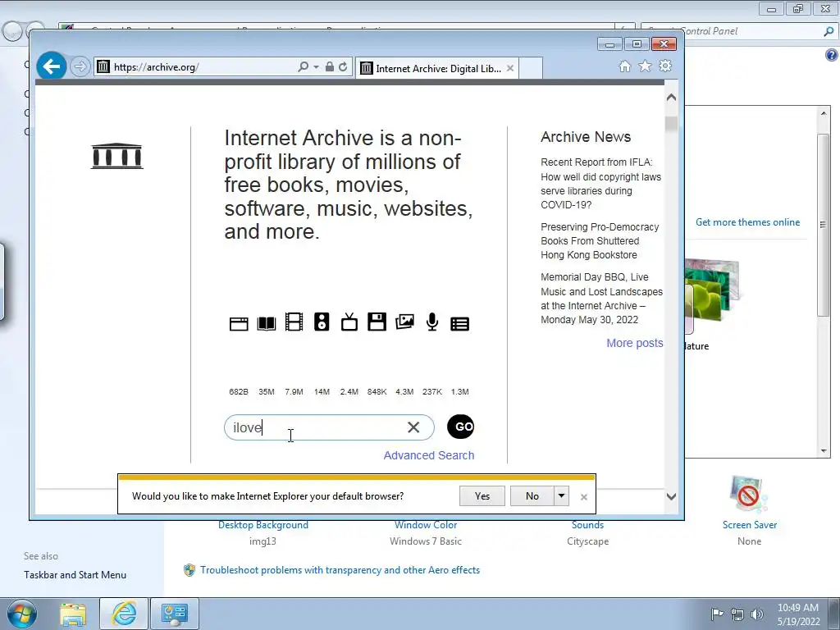Open the Collections list icon

(x=459, y=323)
